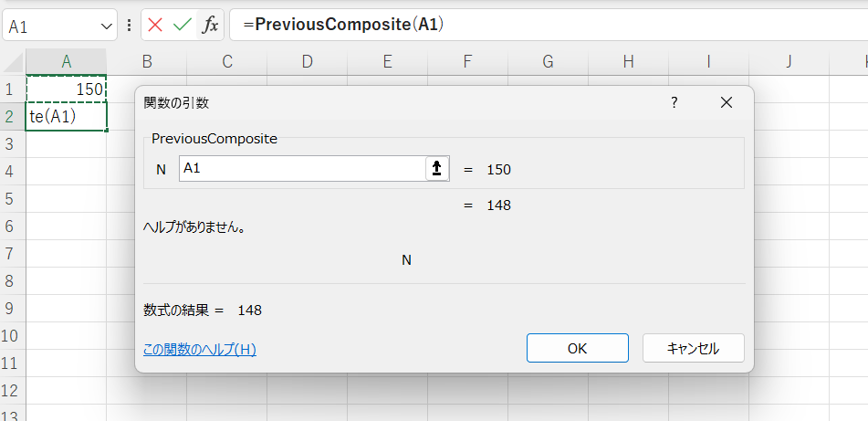
Task: Open dialog help via the question mark icon
Action: [675, 102]
